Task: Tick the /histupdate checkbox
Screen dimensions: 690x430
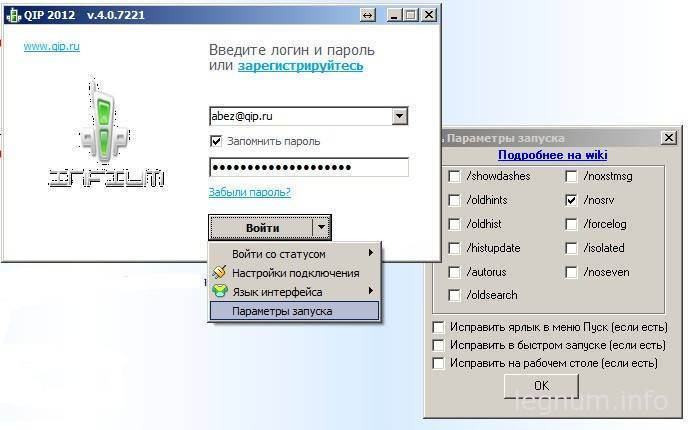Action: [x=454, y=248]
